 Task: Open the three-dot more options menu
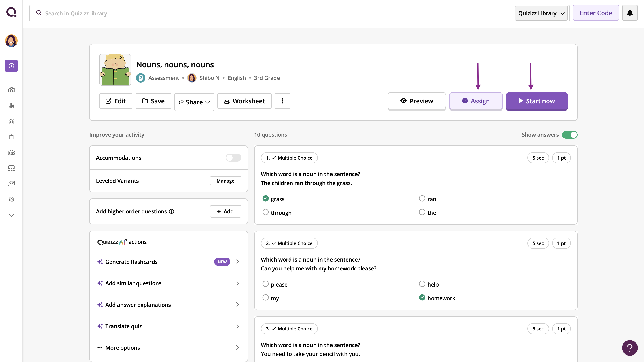[282, 101]
